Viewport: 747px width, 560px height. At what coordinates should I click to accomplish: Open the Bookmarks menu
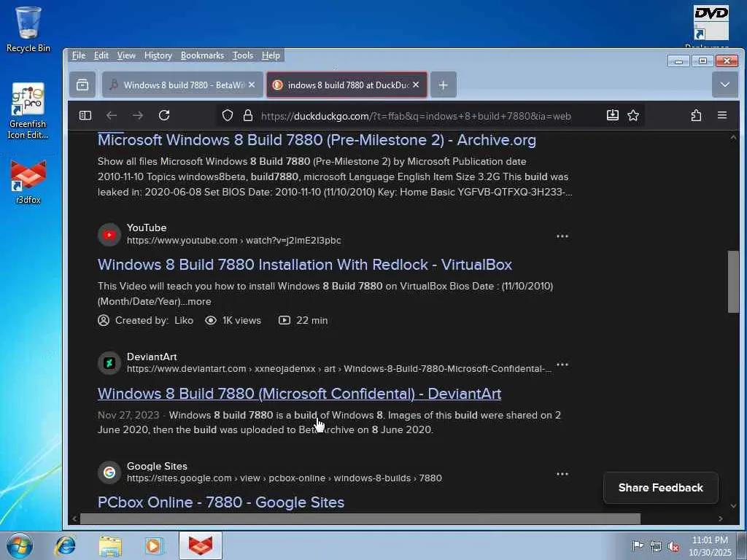coord(202,55)
